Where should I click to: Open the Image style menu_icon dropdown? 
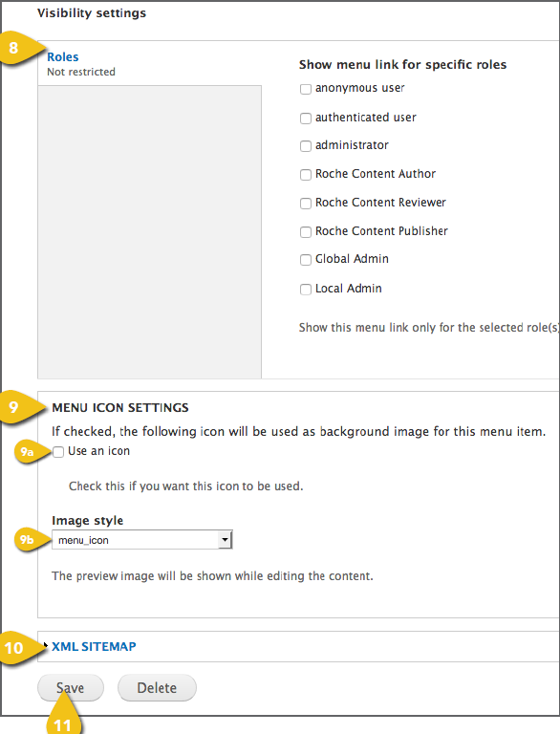tap(141, 540)
